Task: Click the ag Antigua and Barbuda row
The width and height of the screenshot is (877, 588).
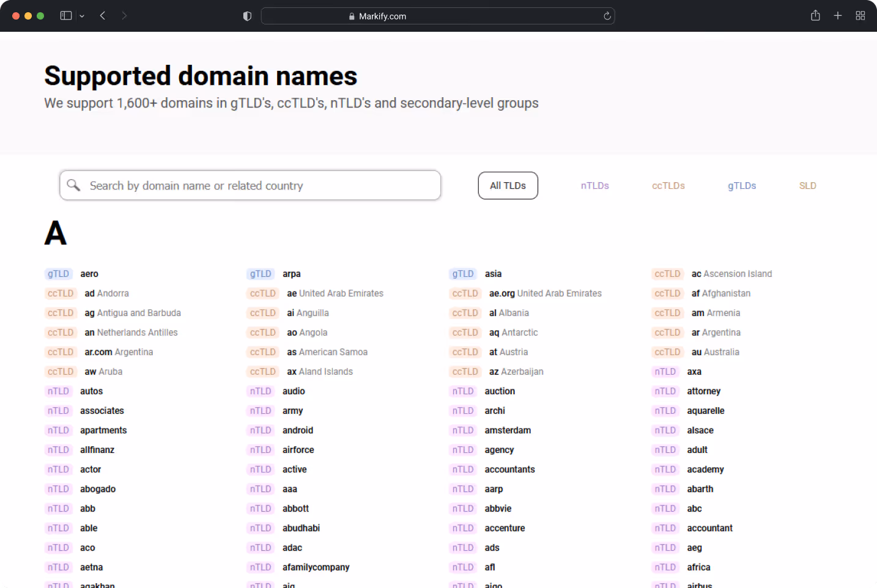Action: tap(113, 313)
